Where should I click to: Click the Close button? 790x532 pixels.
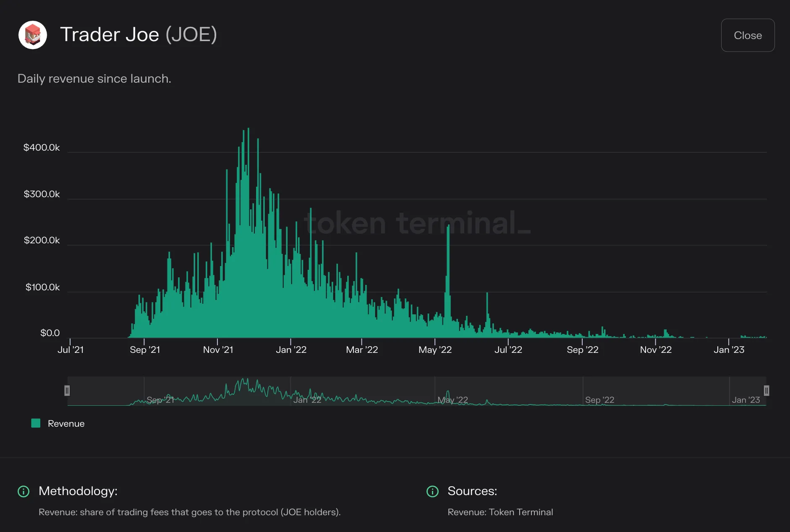point(748,35)
